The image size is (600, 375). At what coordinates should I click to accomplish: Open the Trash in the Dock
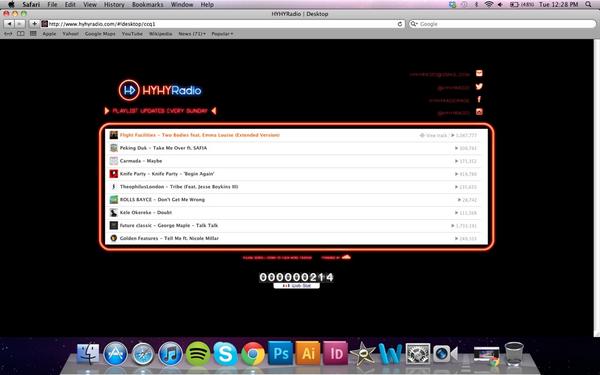click(514, 354)
